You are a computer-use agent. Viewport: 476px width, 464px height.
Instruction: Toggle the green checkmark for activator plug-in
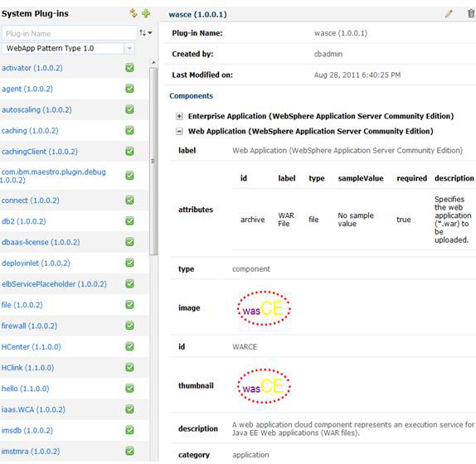point(129,68)
